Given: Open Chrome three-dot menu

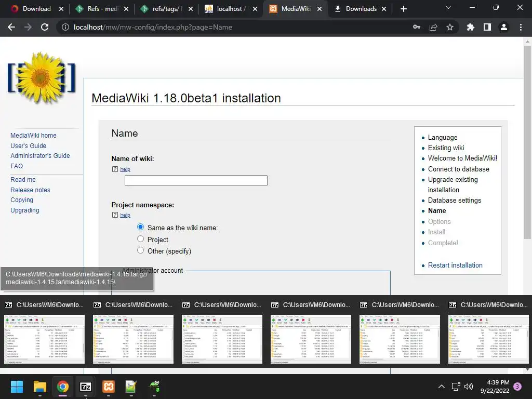Looking at the screenshot, I should (521, 27).
